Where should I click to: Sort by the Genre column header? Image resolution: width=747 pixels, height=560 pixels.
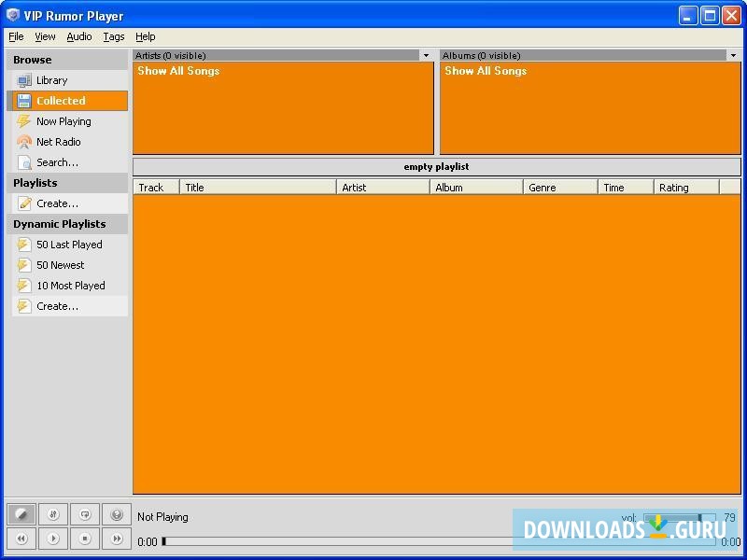click(x=560, y=188)
